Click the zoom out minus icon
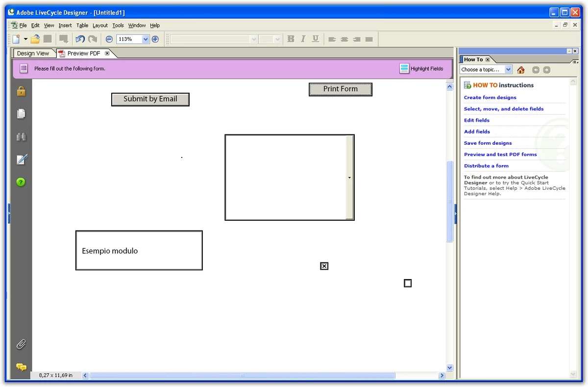Screen dimensions: 588x387 [x=109, y=39]
